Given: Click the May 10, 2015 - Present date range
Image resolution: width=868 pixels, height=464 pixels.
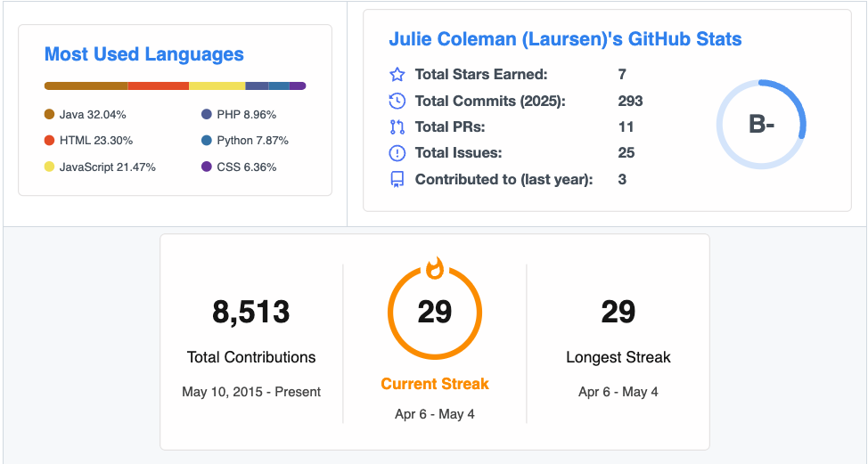Looking at the screenshot, I should 251,392.
